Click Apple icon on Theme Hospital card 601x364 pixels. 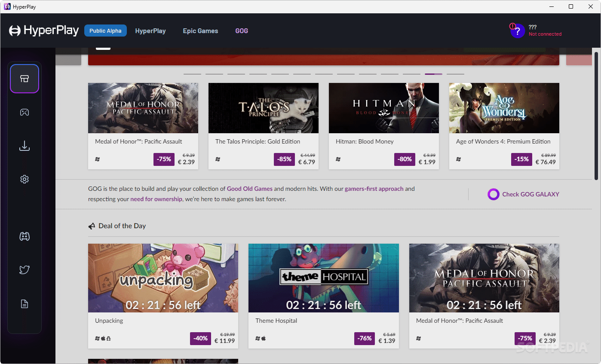click(x=264, y=339)
